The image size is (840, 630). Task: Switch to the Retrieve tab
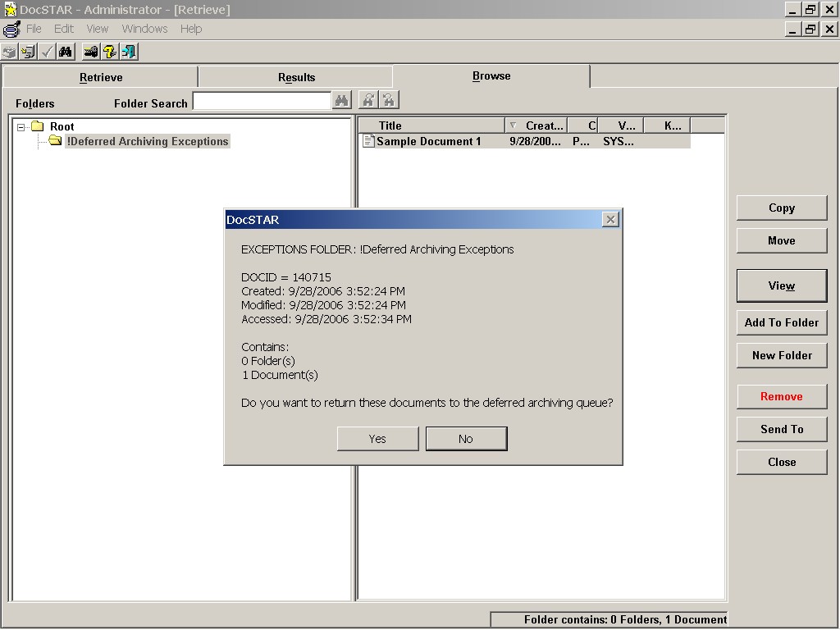101,77
